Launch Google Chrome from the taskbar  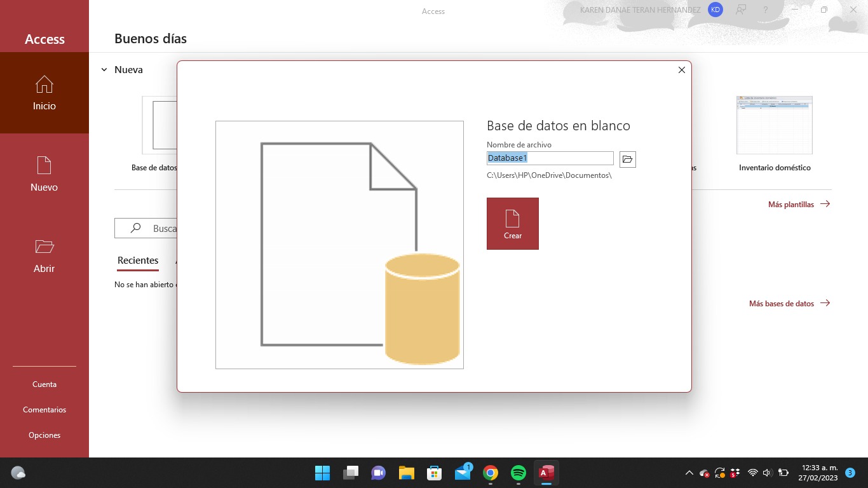click(491, 473)
